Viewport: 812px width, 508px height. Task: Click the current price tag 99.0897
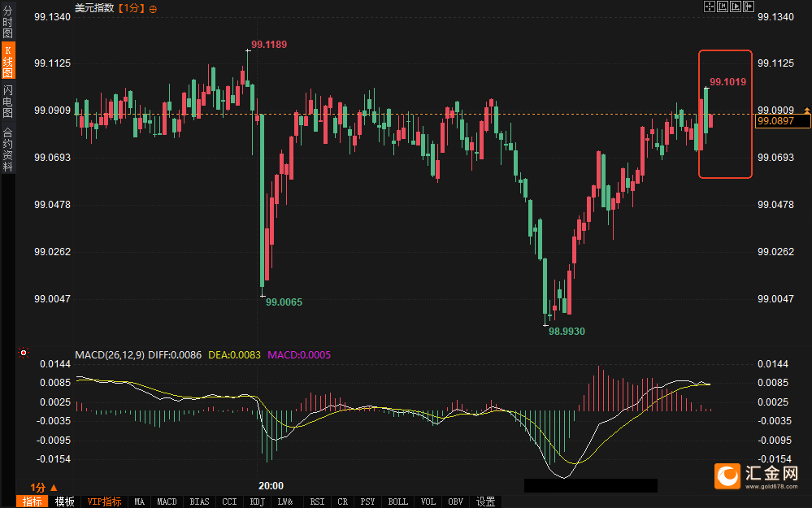pos(784,121)
